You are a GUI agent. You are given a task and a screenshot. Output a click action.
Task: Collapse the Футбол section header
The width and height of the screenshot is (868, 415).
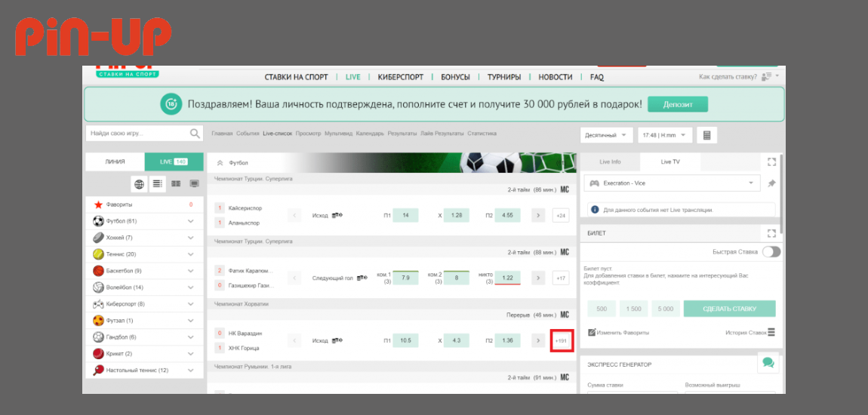[220, 163]
